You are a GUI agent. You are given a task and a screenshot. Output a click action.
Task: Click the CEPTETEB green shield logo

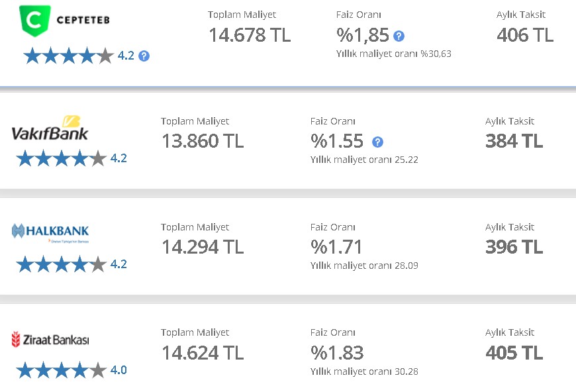35,21
